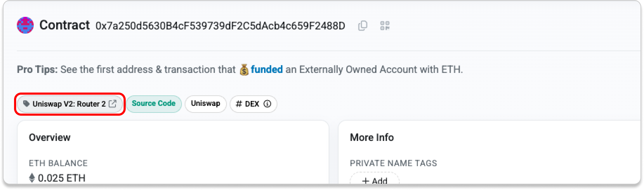Click the tag icon beside Uniswap V2
Screen dimensions: 644x190
pos(26,104)
